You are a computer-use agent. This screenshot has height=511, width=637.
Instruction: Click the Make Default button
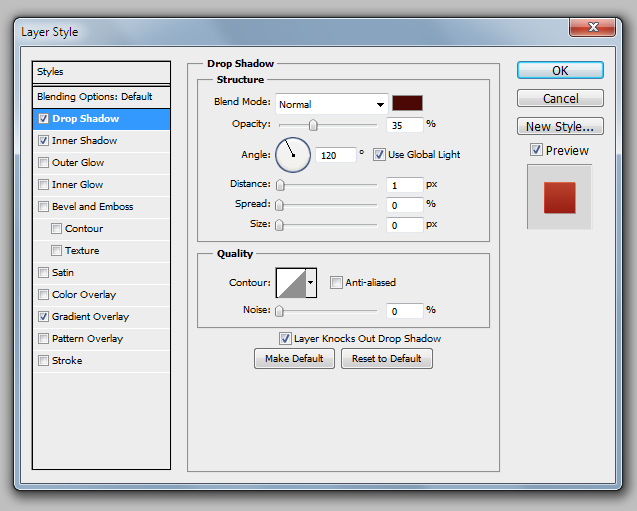pyautogui.click(x=294, y=359)
